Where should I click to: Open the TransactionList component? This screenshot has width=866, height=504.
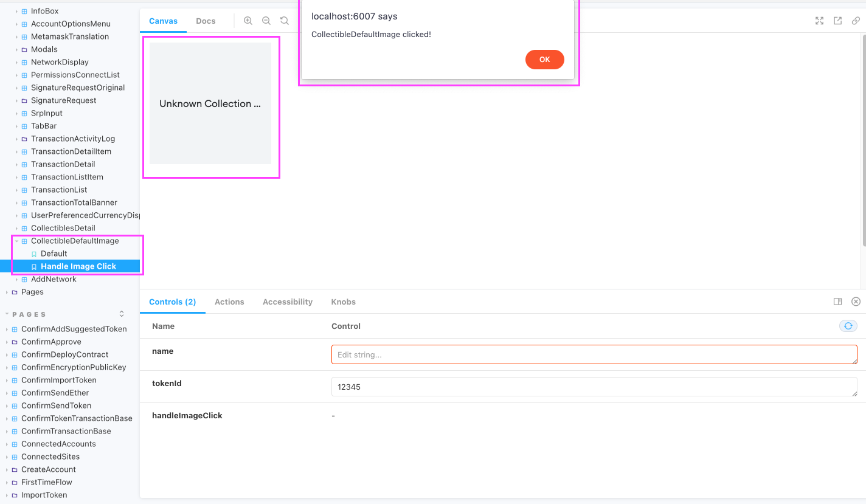59,190
